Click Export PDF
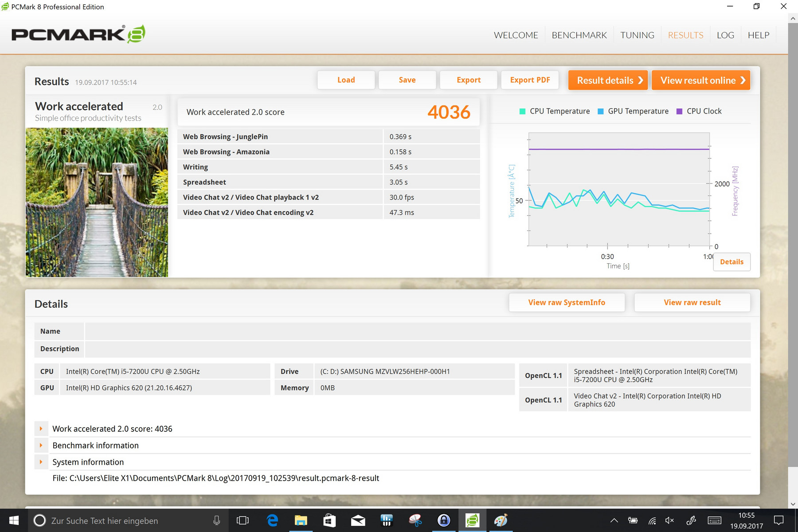This screenshot has height=532, width=798. pyautogui.click(x=530, y=80)
